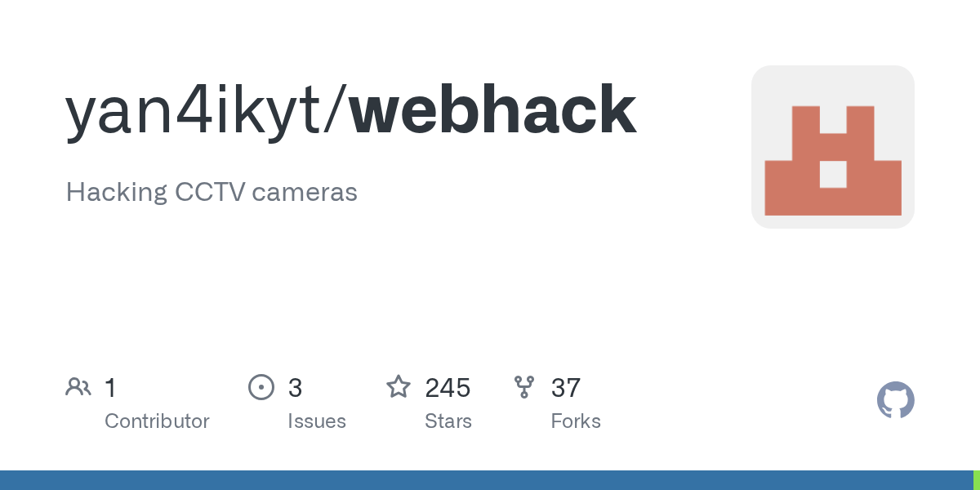Click the fork icon beside 37
This screenshot has height=490, width=980.
(x=524, y=387)
